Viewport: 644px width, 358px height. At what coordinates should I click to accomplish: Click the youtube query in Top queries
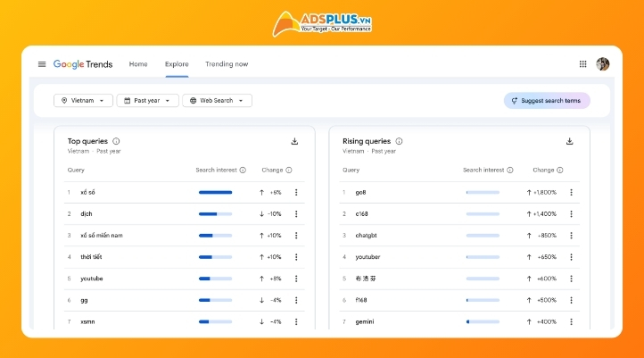pos(92,279)
